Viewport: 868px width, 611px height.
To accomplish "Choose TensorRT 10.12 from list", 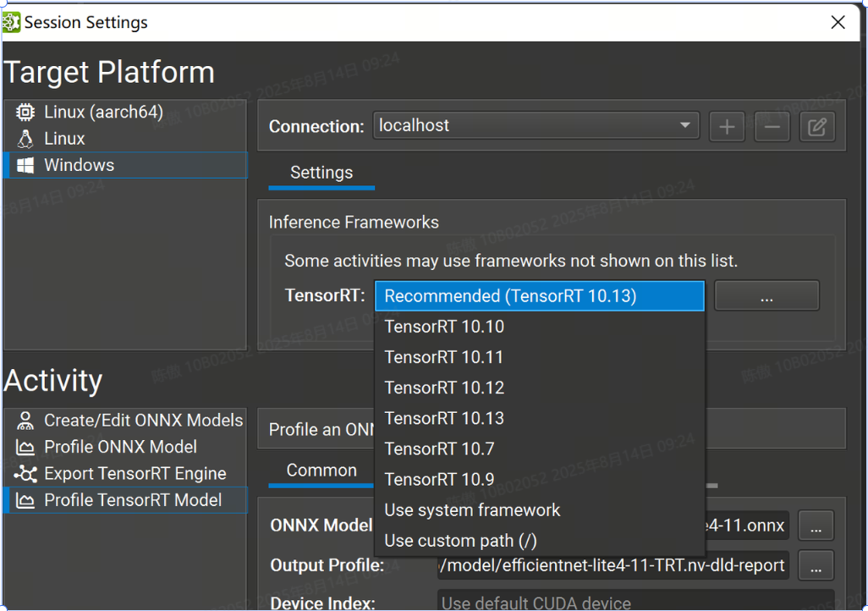I will pos(540,388).
